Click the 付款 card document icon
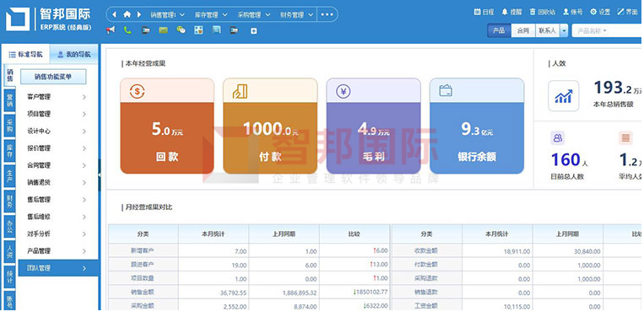Image resolution: width=644 pixels, height=317 pixels. tap(240, 91)
